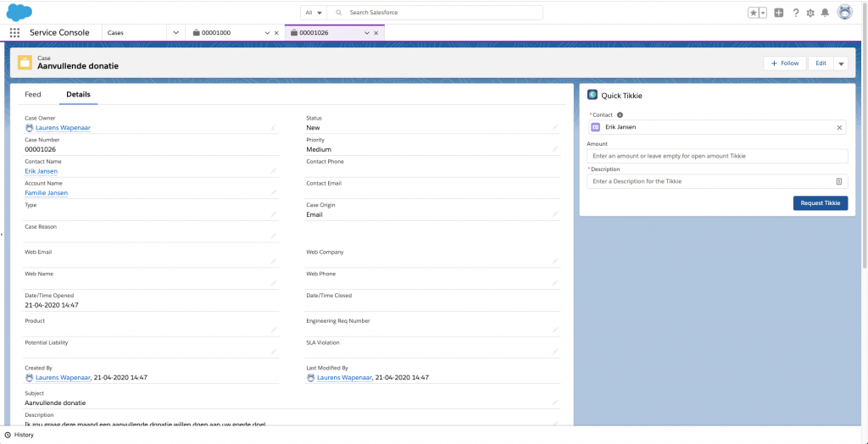The height and width of the screenshot is (444, 868).
Task: Expand the Cases navigation dropdown
Action: pos(175,32)
